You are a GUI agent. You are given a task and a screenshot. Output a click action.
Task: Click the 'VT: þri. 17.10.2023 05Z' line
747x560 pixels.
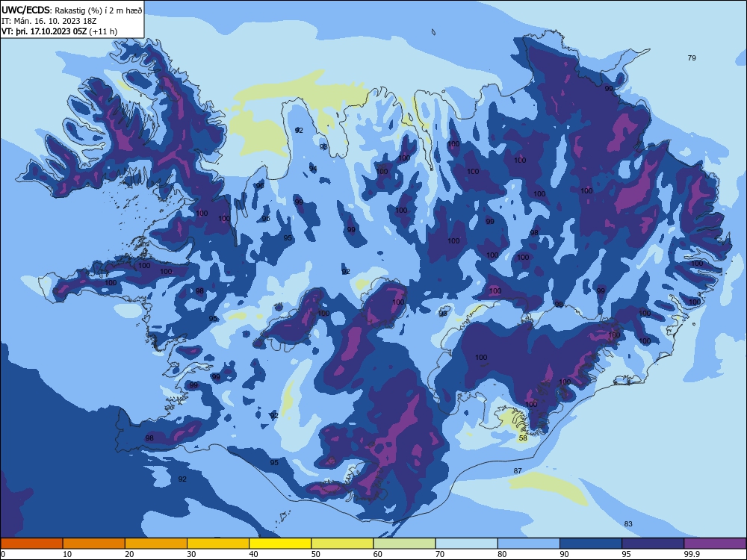(x=60, y=31)
